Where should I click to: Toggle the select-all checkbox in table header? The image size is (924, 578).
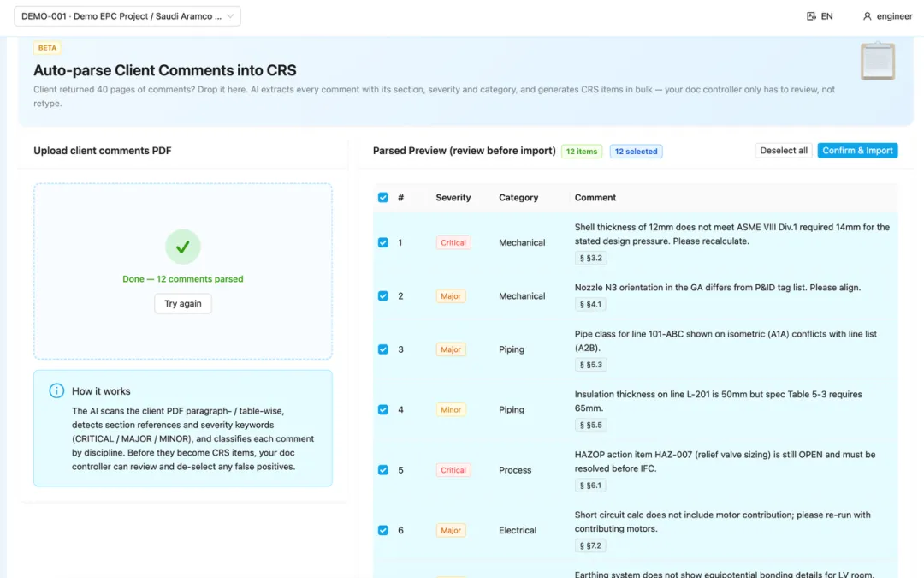point(383,198)
